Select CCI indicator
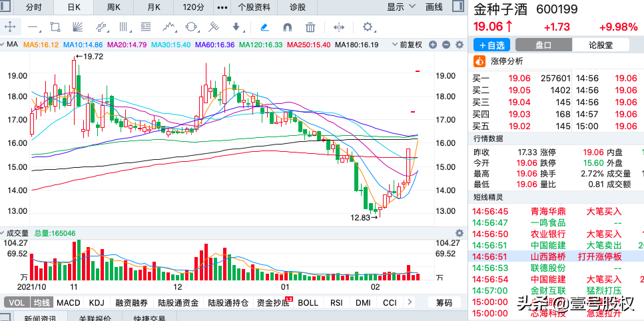This screenshot has width=644, height=321. coord(390,303)
